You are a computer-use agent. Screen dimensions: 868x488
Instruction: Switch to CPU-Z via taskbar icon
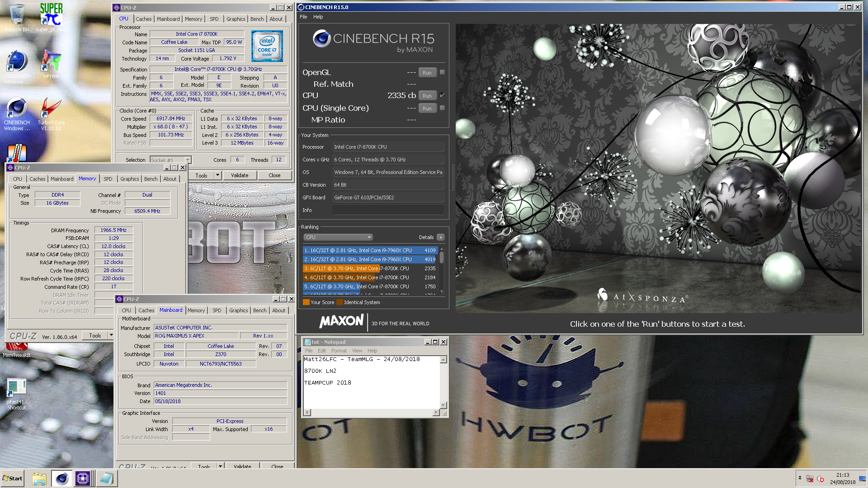point(83,479)
